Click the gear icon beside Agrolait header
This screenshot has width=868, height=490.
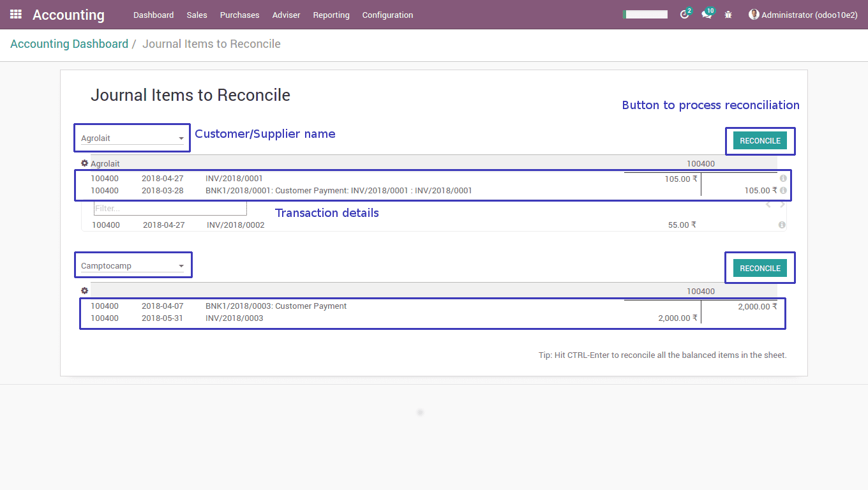click(x=84, y=163)
